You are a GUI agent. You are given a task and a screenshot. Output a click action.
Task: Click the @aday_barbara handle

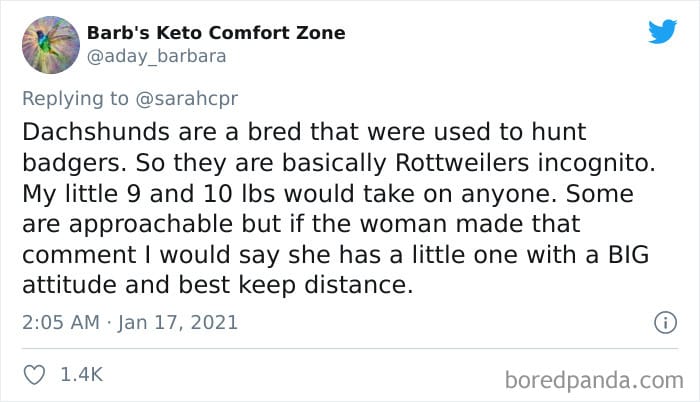point(156,57)
